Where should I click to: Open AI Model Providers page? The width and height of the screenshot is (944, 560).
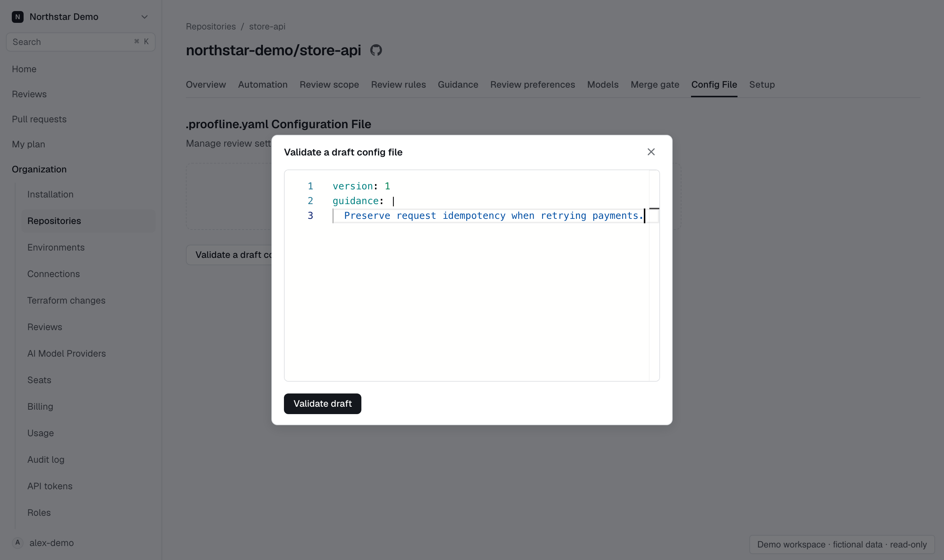66,353
